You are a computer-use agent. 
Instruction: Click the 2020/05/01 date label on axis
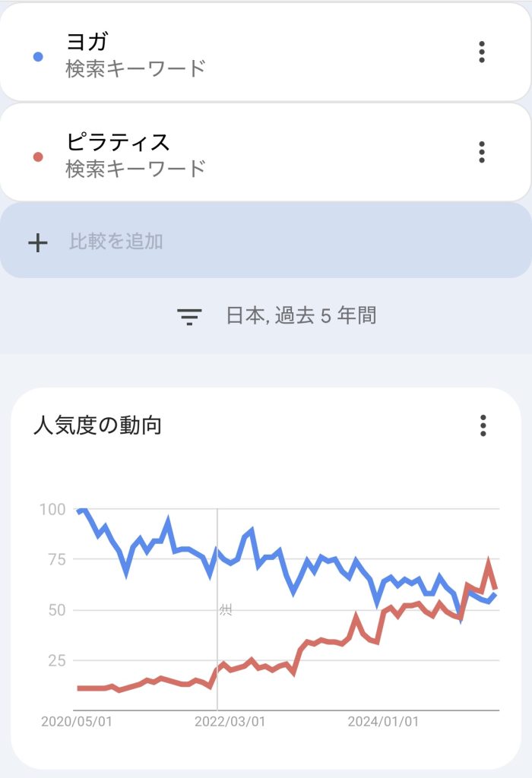coord(77,722)
